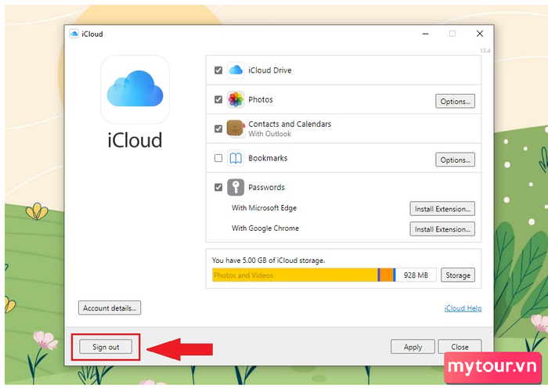Click the 'Photos' label
The image size is (548, 392).
[261, 99]
